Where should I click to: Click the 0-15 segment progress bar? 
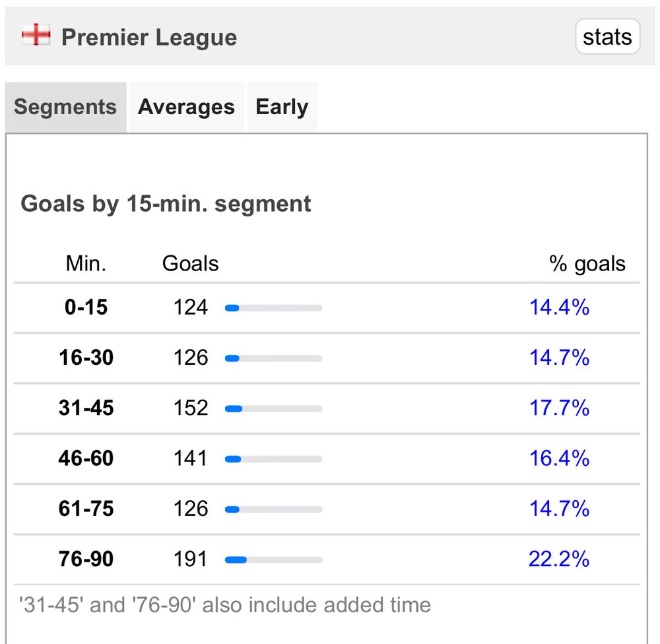tap(273, 308)
